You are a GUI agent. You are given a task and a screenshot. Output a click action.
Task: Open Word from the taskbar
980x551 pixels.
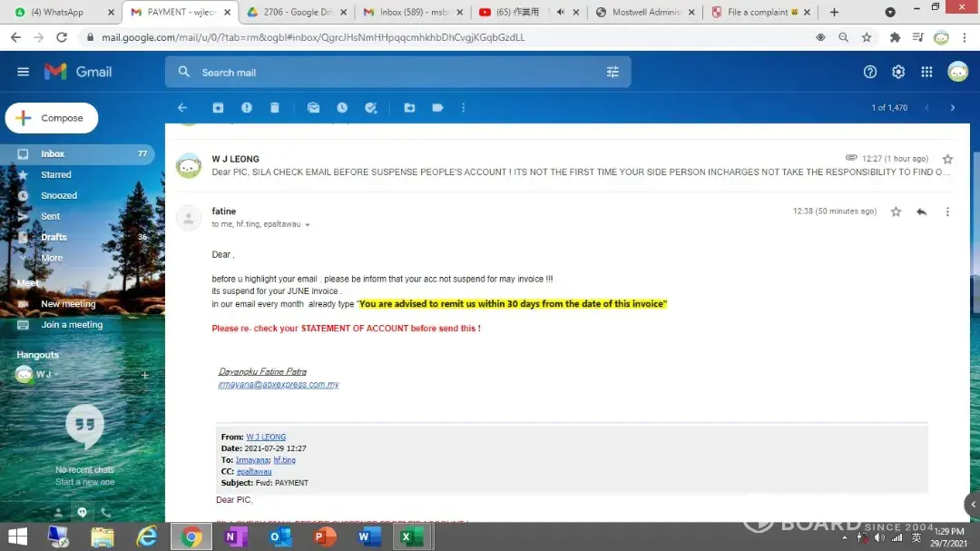[368, 536]
